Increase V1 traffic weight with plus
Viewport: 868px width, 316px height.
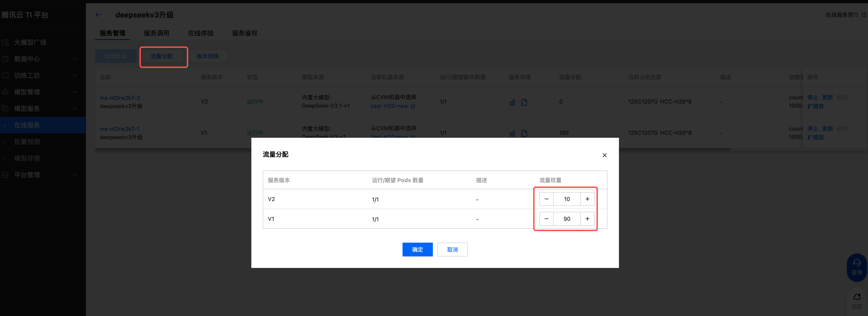pos(587,219)
